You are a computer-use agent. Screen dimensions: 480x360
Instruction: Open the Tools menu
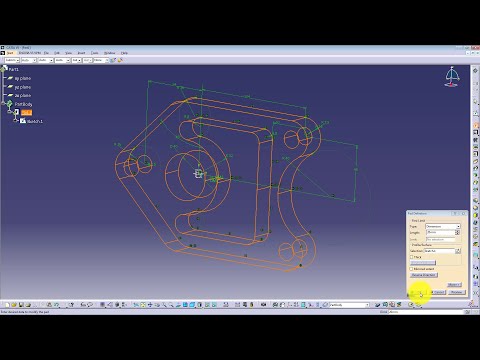(x=95, y=53)
